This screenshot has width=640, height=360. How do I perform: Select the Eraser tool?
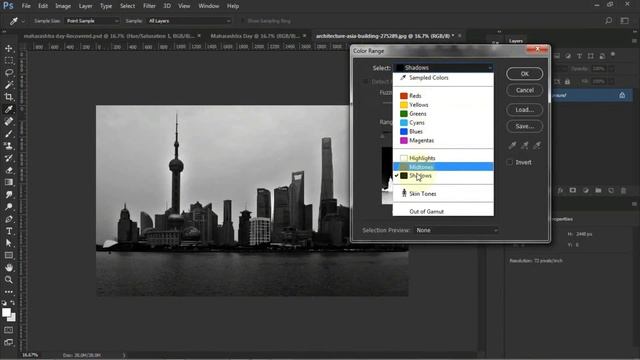click(9, 170)
